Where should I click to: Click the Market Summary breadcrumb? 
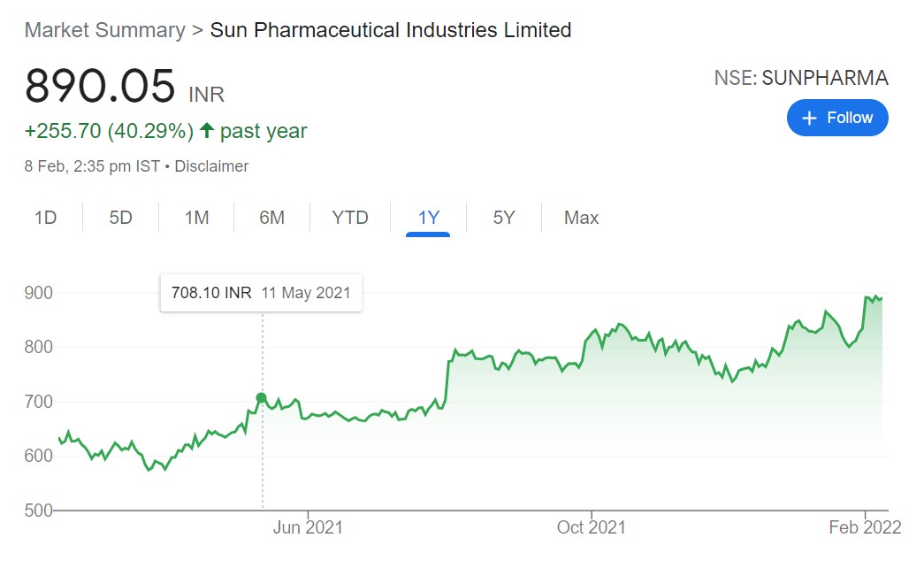tap(104, 30)
